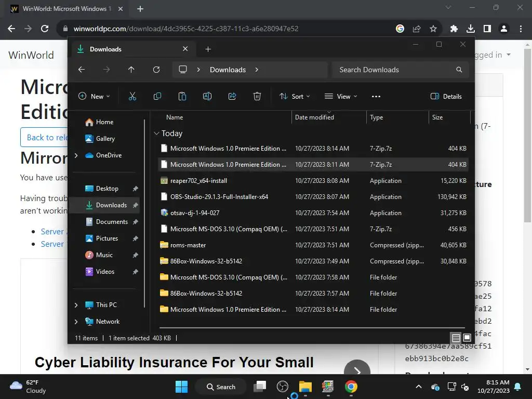Toggle Chrome side panel icon
Screen dimensions: 532x399
[487, 29]
